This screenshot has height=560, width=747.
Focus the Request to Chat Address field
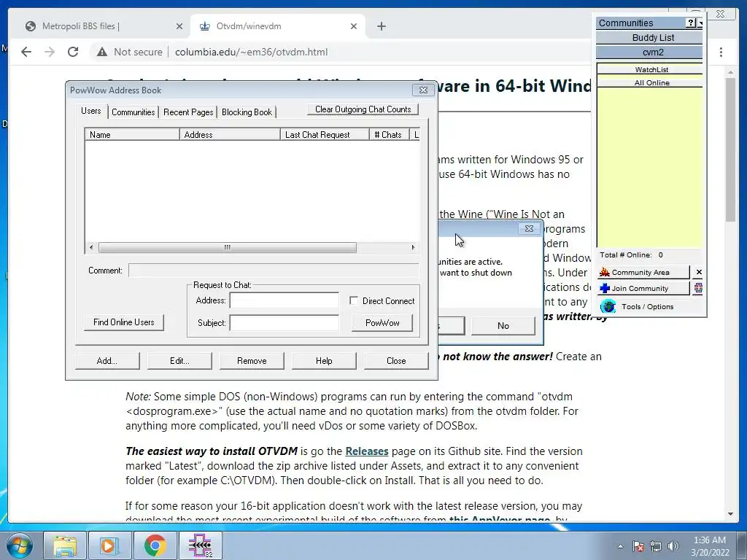point(284,300)
